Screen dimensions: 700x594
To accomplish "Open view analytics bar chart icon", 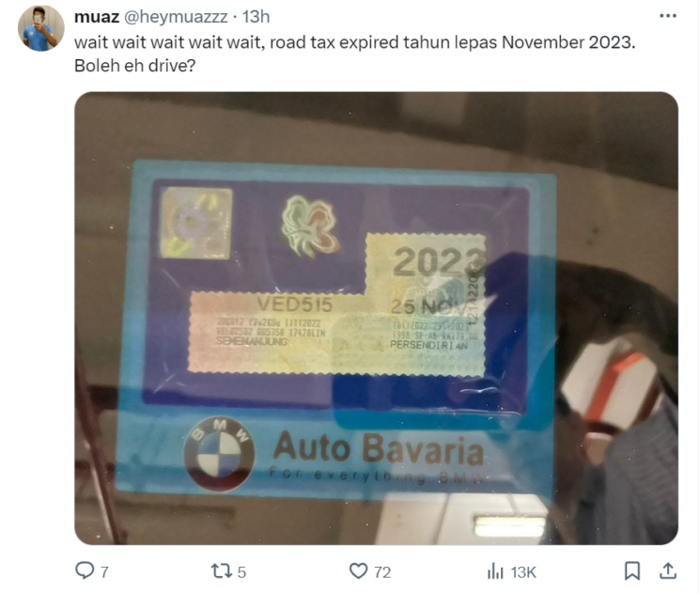I will click(x=495, y=571).
